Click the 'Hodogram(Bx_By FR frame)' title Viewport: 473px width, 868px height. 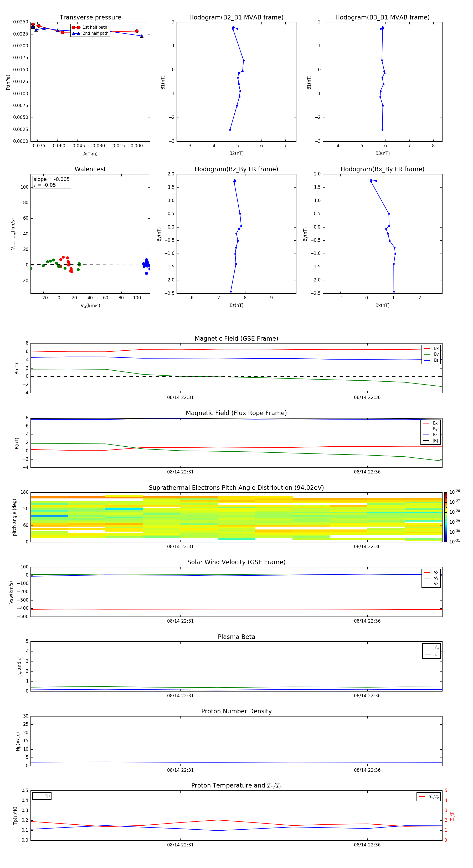point(382,169)
